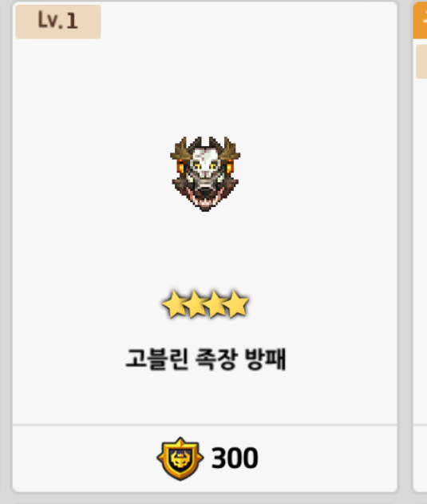The width and height of the screenshot is (427, 504).
Task: Click the orange badge on adjacent card
Action: 420,20
